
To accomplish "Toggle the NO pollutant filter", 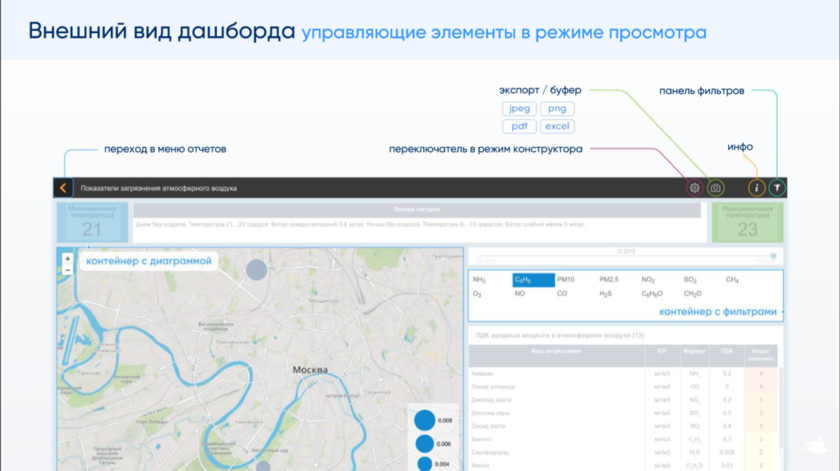I will point(520,294).
